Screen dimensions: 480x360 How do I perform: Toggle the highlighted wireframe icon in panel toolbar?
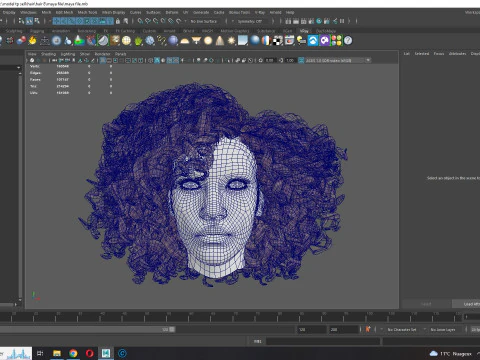tap(103, 60)
